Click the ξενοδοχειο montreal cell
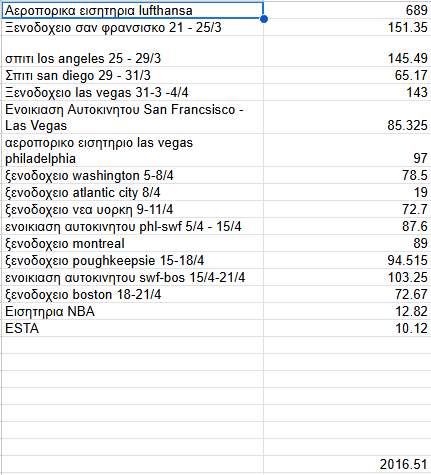The height and width of the screenshot is (475, 431). [133, 243]
